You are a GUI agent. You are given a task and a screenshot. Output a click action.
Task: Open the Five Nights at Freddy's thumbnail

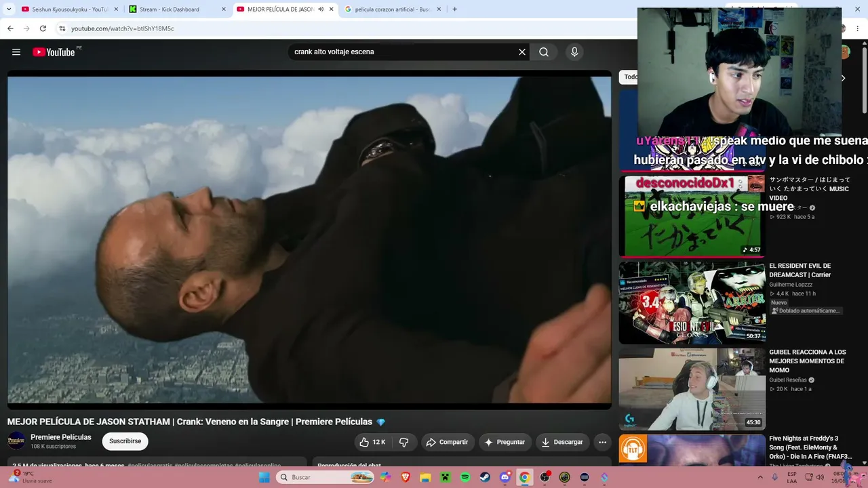tap(692, 450)
